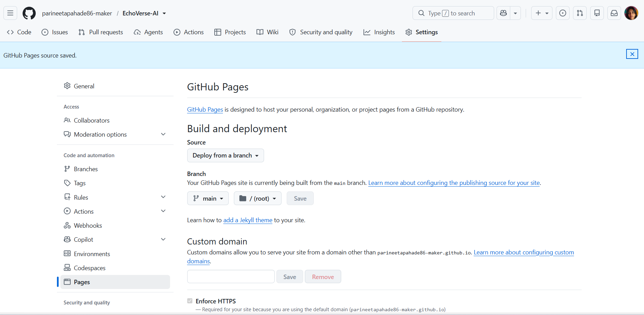Viewport: 644px width, 315px height.
Task: Click the 'Type / to search' box
Action: 453,13
